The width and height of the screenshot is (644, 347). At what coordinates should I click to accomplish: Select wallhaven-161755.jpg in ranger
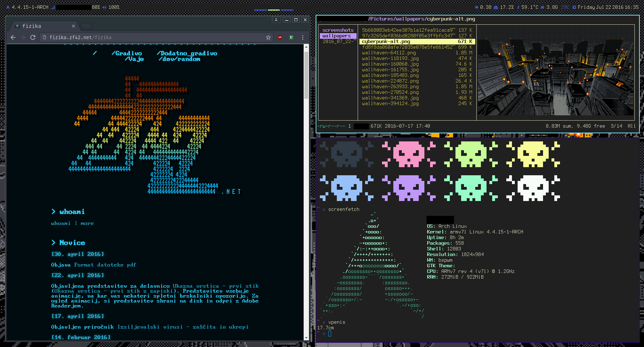click(417, 70)
